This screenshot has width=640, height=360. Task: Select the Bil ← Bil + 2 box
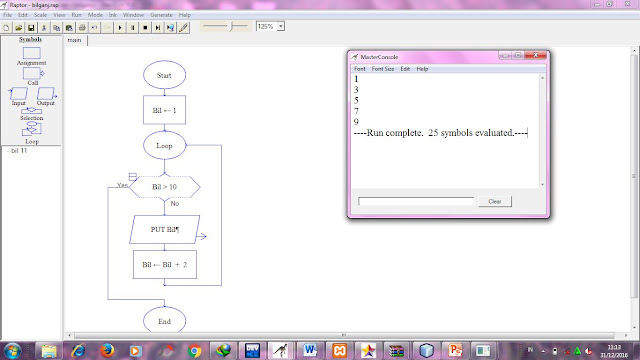click(165, 265)
